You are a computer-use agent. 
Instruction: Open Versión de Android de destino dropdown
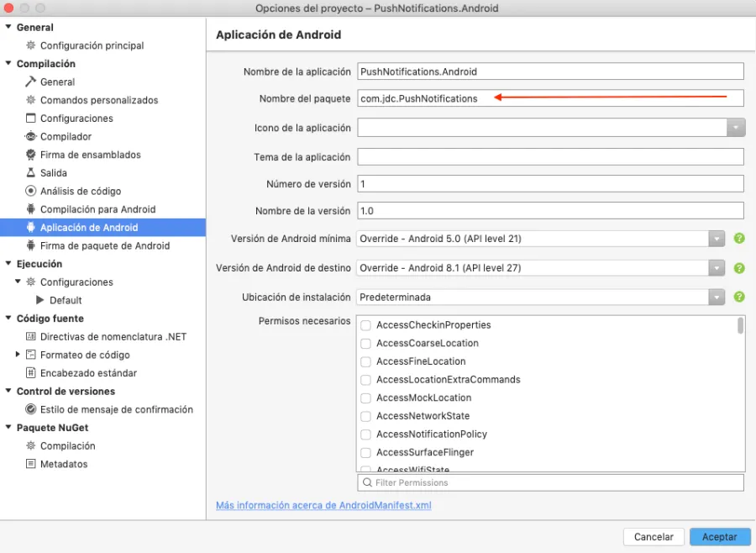717,268
